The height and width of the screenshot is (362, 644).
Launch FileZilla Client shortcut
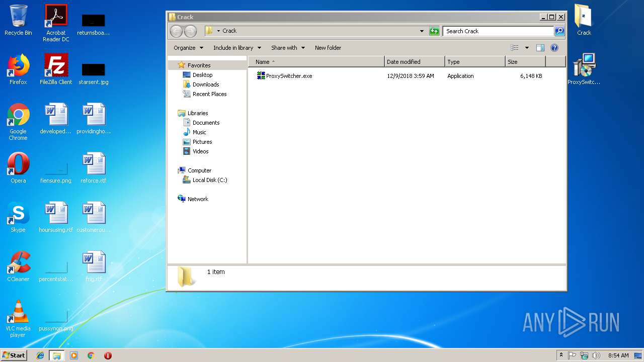[56, 69]
